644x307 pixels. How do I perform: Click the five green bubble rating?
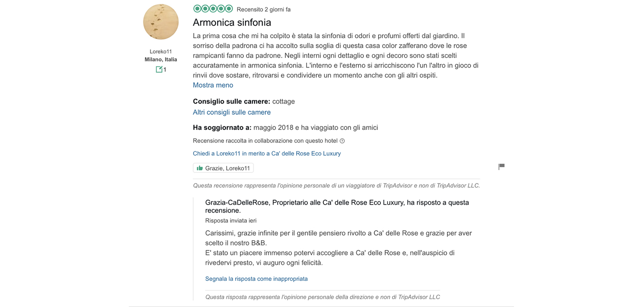(213, 9)
